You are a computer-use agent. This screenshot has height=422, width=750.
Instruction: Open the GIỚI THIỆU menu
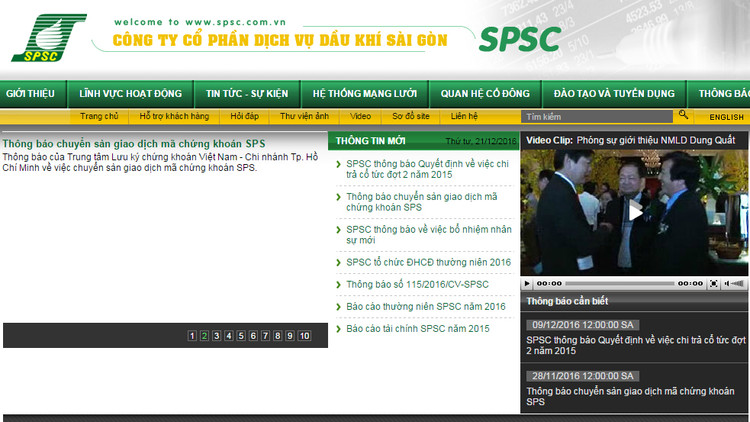click(30, 93)
